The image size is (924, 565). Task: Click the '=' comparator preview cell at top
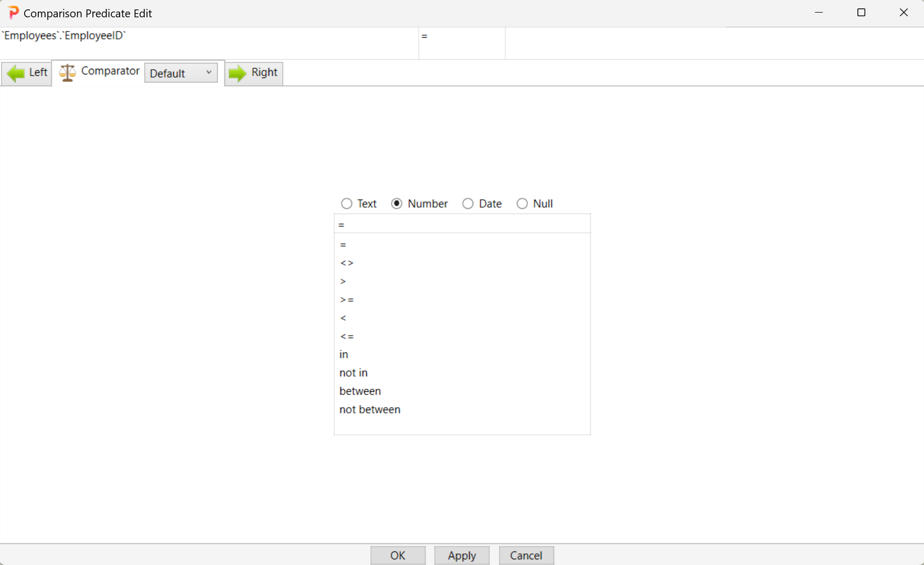coord(462,43)
